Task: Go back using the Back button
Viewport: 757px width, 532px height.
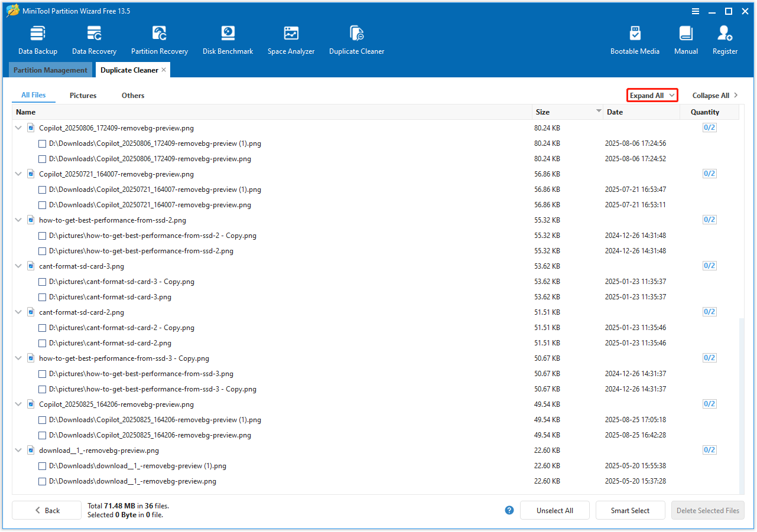Action: pos(47,511)
